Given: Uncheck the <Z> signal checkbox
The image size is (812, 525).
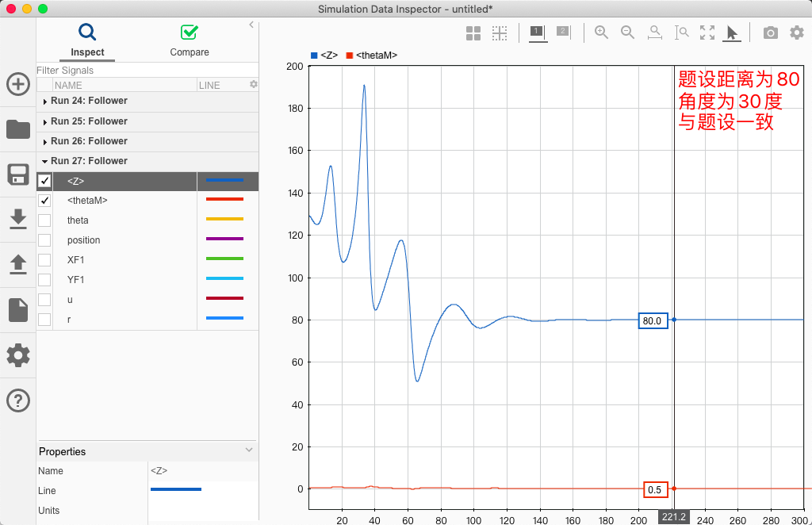Looking at the screenshot, I should pyautogui.click(x=44, y=181).
